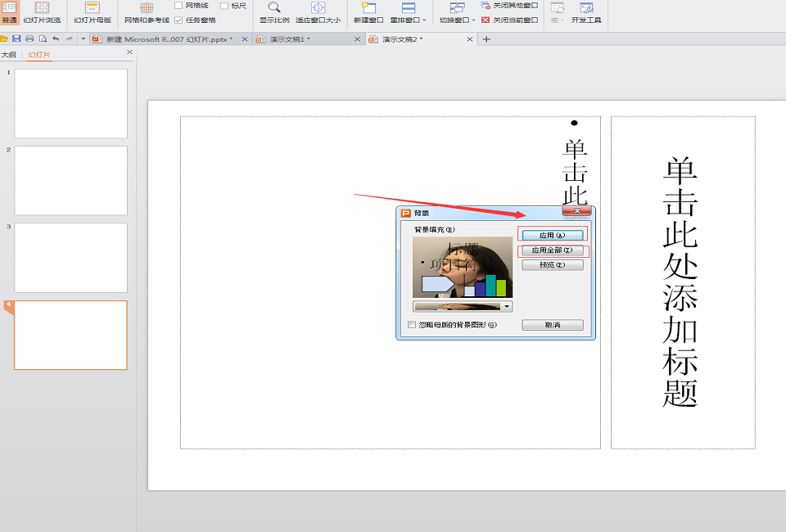
Task: Click 新建窗口 new window icon
Action: [368, 7]
